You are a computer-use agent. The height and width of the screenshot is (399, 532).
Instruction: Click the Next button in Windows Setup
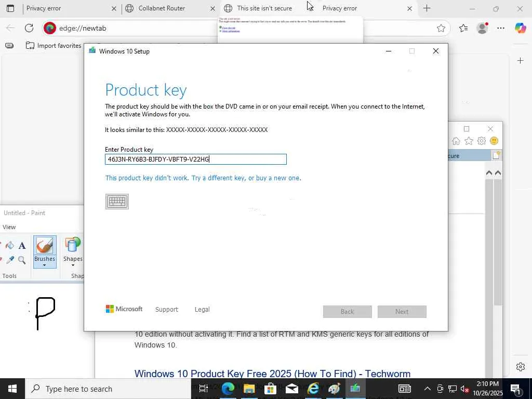coord(402,312)
